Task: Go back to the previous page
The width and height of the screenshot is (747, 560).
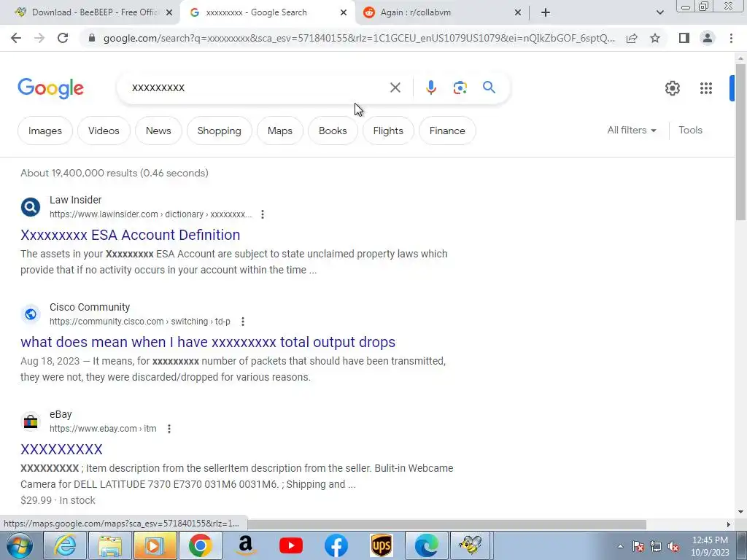Action: tap(16, 38)
